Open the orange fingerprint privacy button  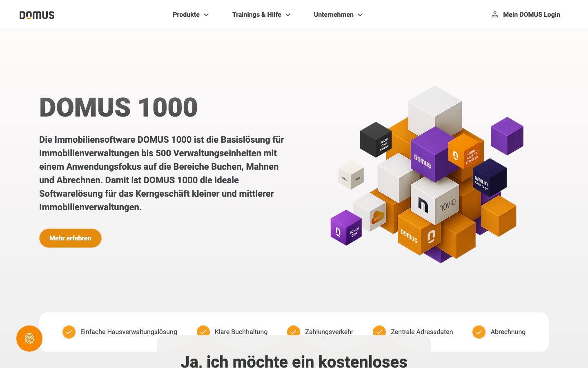click(29, 339)
